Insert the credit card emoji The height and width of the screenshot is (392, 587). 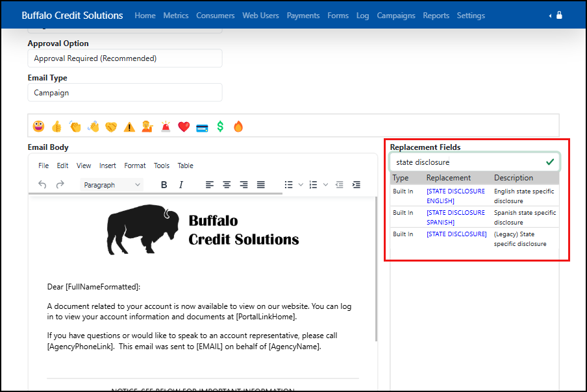click(x=202, y=129)
